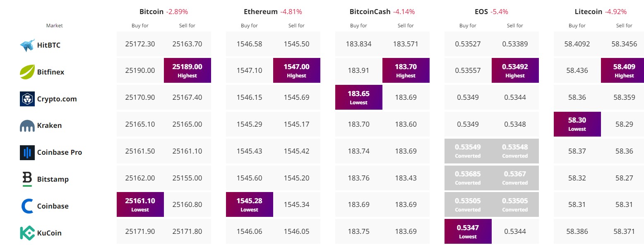Select the Litecoin column heading

coord(588,12)
